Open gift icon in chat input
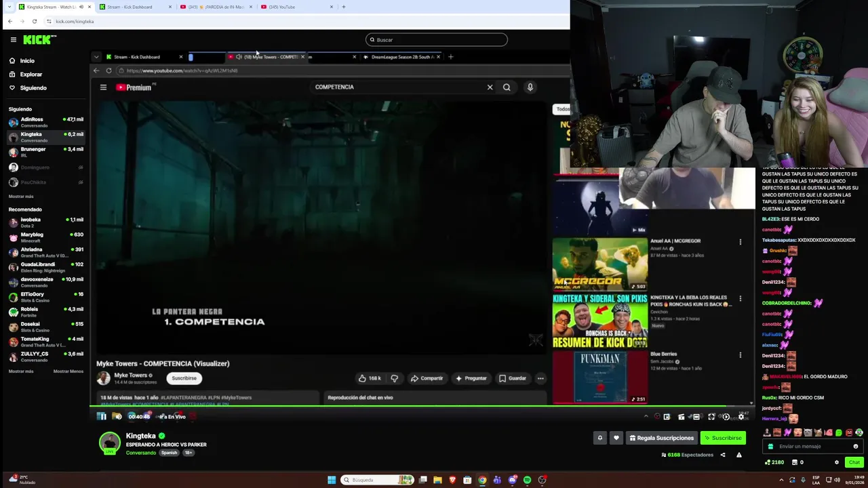Image resolution: width=868 pixels, height=488 pixels. (770, 446)
